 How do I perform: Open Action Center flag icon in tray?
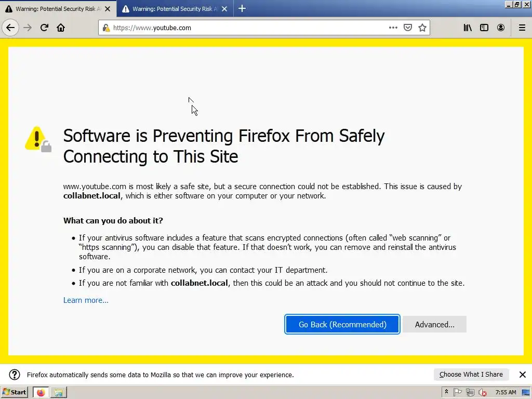tap(457, 392)
